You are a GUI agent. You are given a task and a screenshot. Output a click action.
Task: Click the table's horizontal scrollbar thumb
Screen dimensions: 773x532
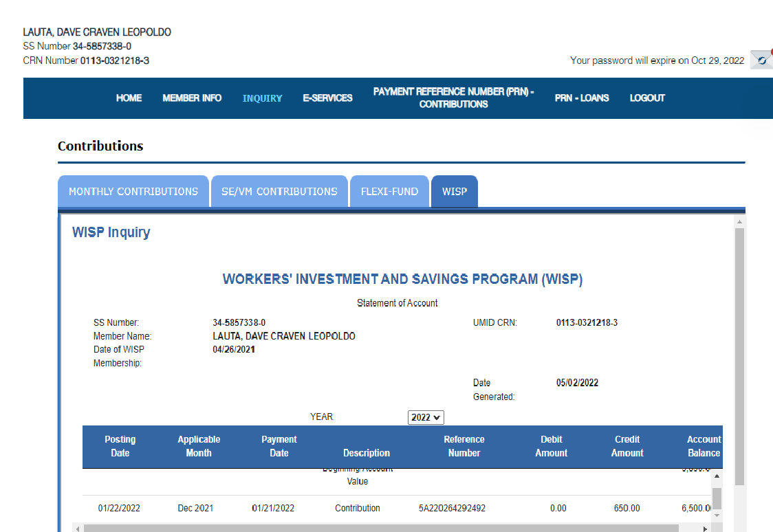(378, 529)
